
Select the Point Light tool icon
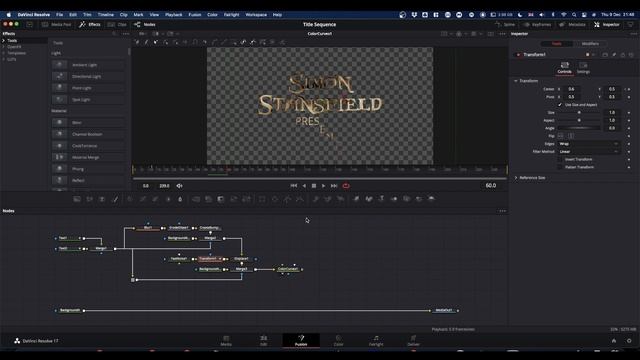pyautogui.click(x=60, y=87)
